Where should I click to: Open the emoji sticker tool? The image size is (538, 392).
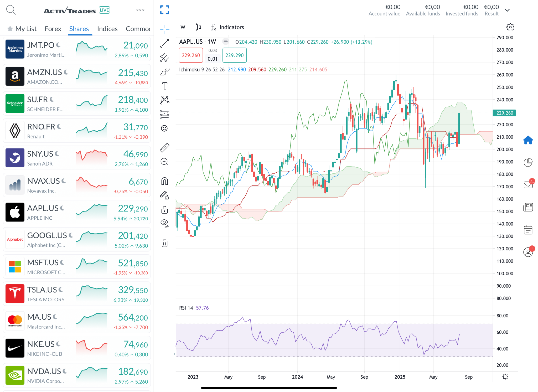click(x=164, y=128)
